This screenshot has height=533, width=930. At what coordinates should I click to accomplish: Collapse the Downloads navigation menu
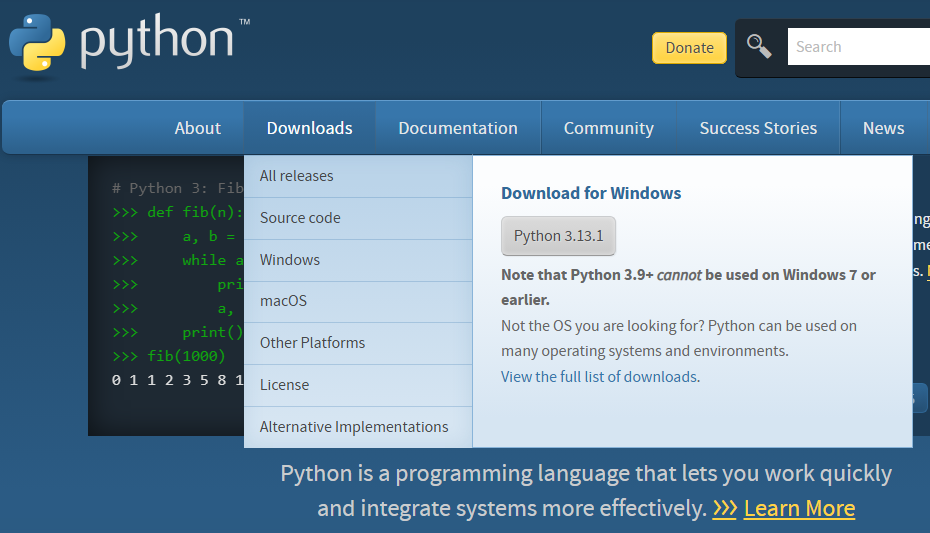click(309, 128)
